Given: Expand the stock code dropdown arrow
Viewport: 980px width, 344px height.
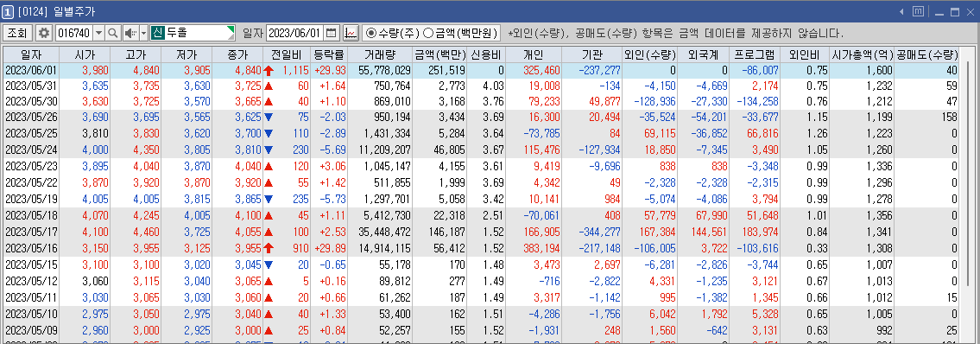Looking at the screenshot, I should click(x=98, y=33).
